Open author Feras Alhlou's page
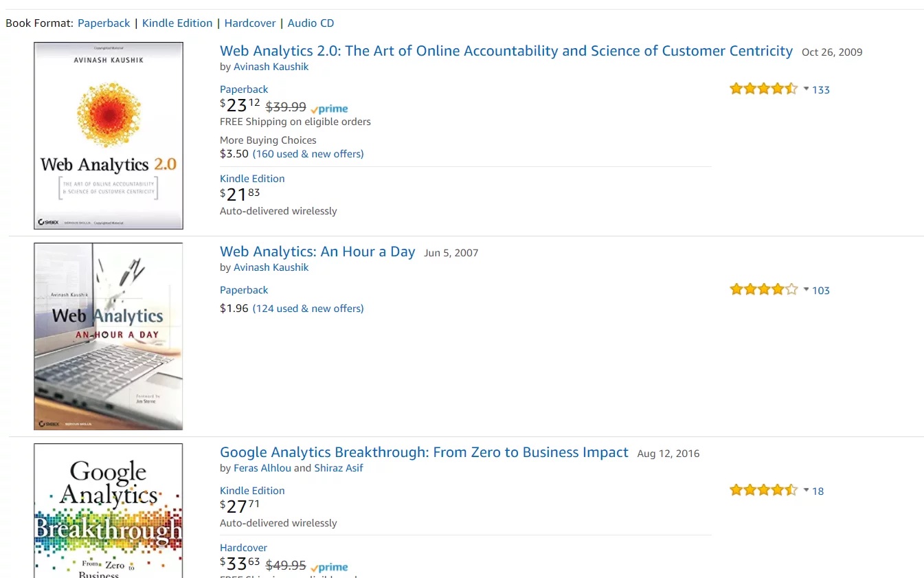 (x=262, y=468)
